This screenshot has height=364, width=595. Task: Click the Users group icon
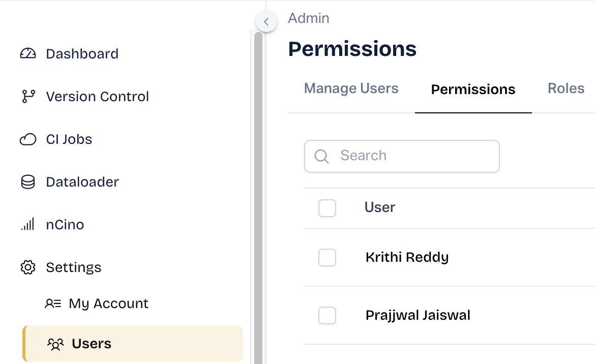pyautogui.click(x=55, y=344)
